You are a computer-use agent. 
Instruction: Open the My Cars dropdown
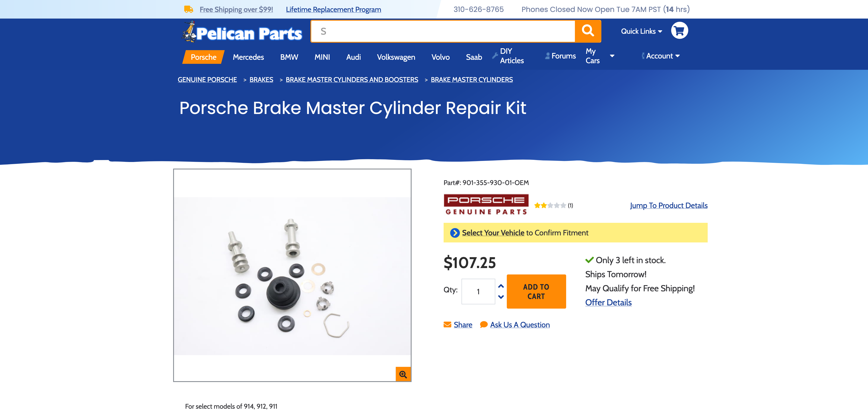click(x=600, y=56)
